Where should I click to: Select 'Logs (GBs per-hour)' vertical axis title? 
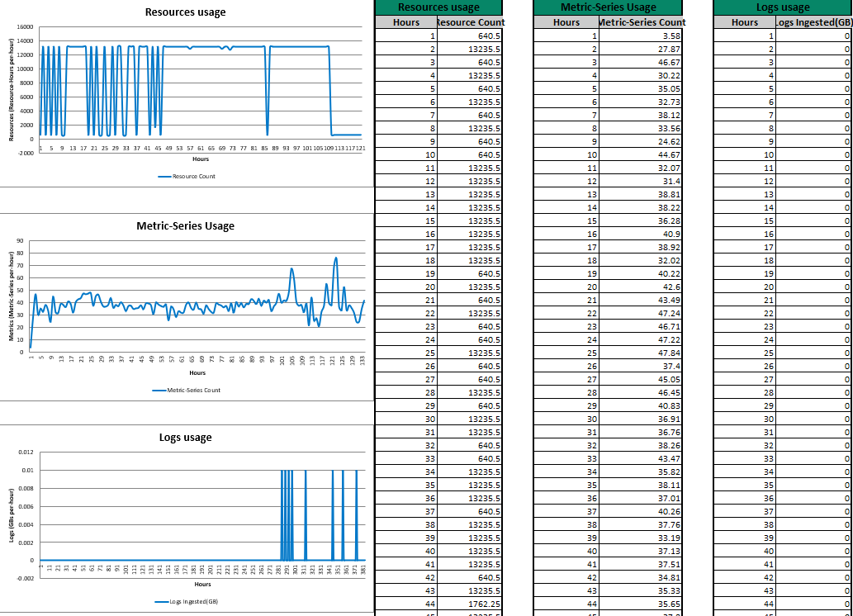click(x=11, y=515)
